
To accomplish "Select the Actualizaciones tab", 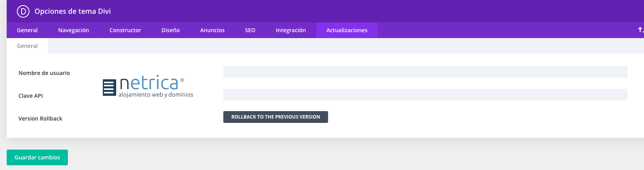I will [347, 30].
